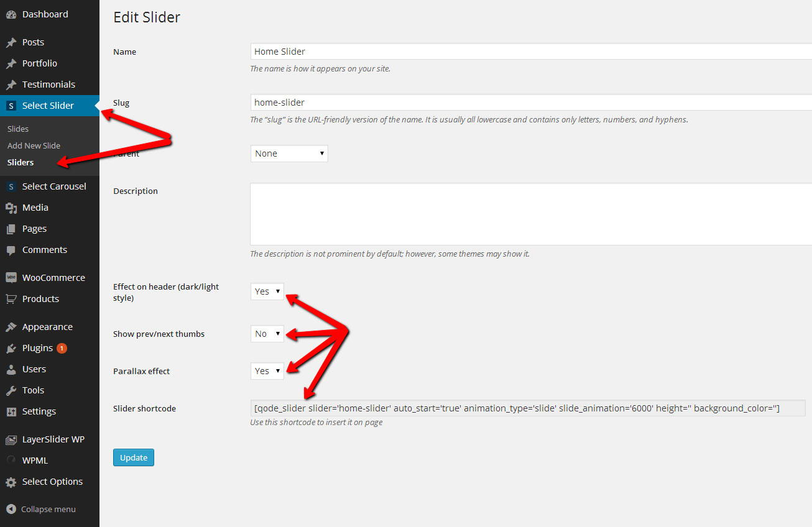Click the WooCommerce icon in sidebar

11,278
